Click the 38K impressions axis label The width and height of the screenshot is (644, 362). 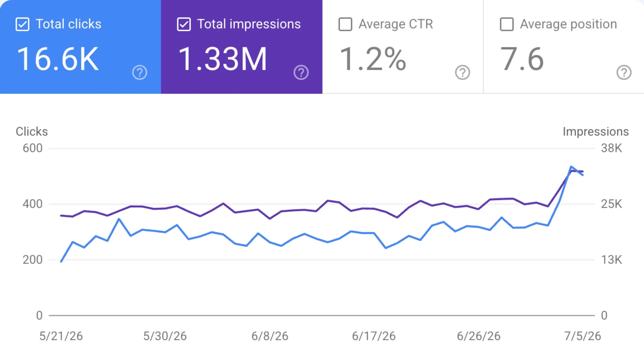(612, 148)
